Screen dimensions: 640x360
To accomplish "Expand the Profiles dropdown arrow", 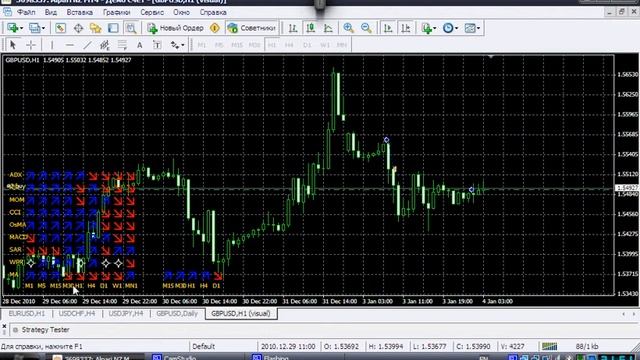I will click(x=43, y=28).
